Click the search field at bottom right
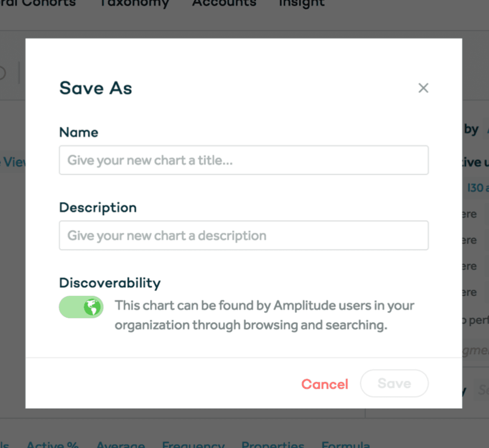 pos(482,390)
